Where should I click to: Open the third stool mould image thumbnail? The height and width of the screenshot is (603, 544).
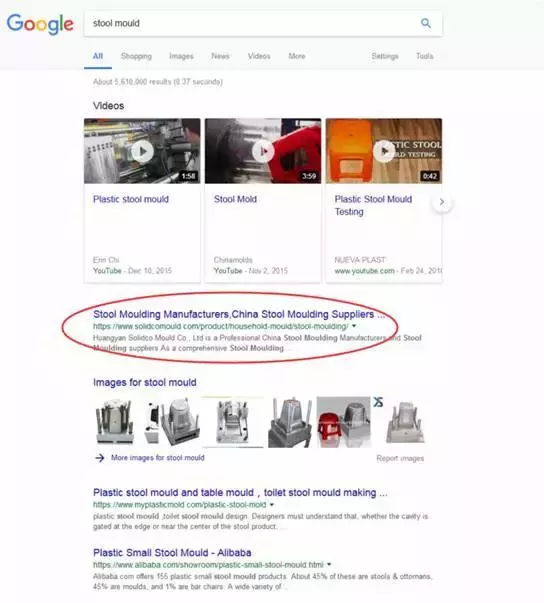coord(233,422)
